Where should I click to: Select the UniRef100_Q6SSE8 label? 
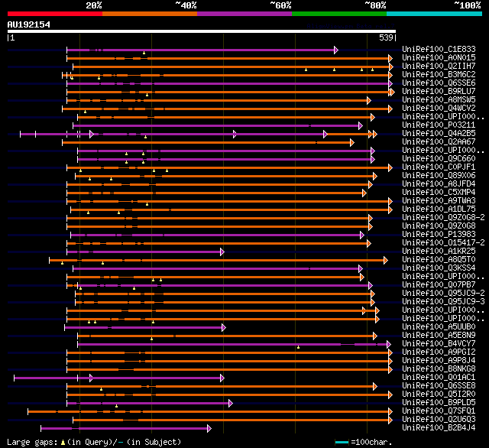(439, 386)
